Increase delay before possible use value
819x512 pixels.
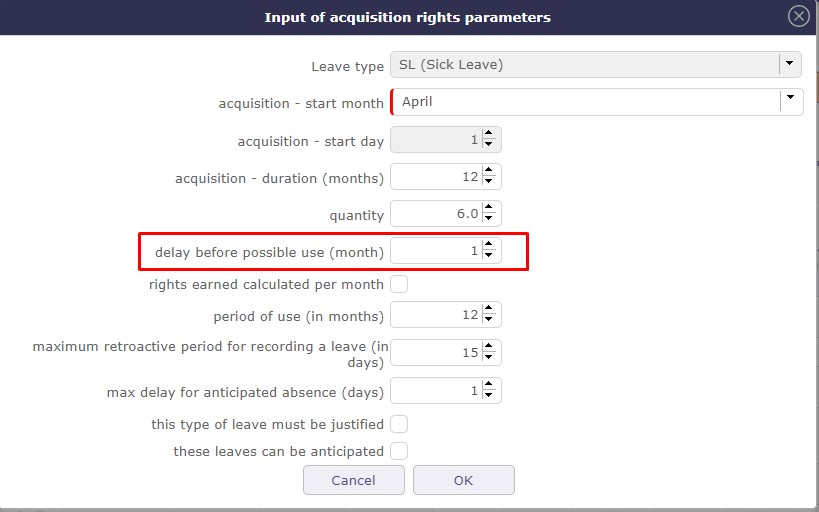coord(488,245)
